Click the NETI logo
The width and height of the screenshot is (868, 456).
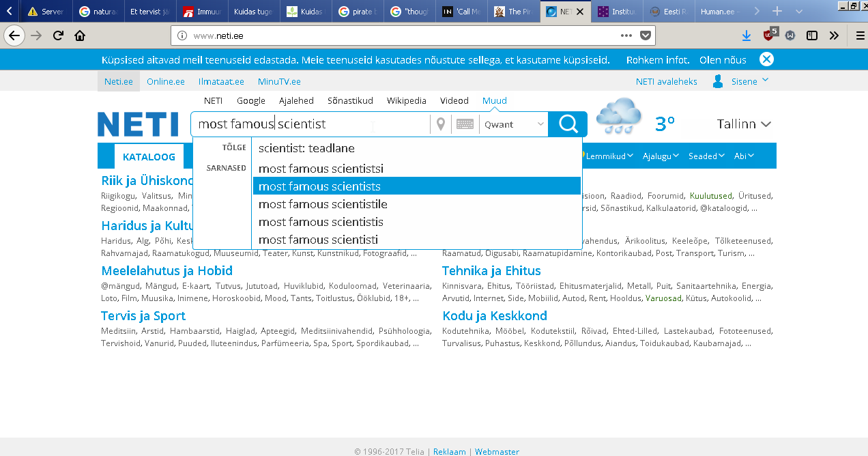pyautogui.click(x=138, y=124)
